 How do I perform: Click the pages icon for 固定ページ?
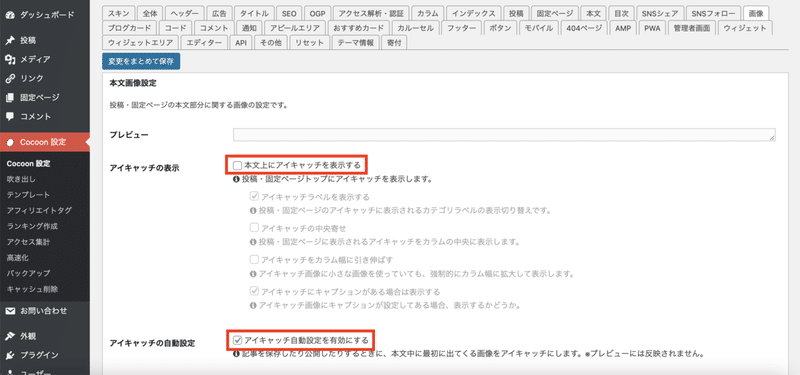coord(10,97)
